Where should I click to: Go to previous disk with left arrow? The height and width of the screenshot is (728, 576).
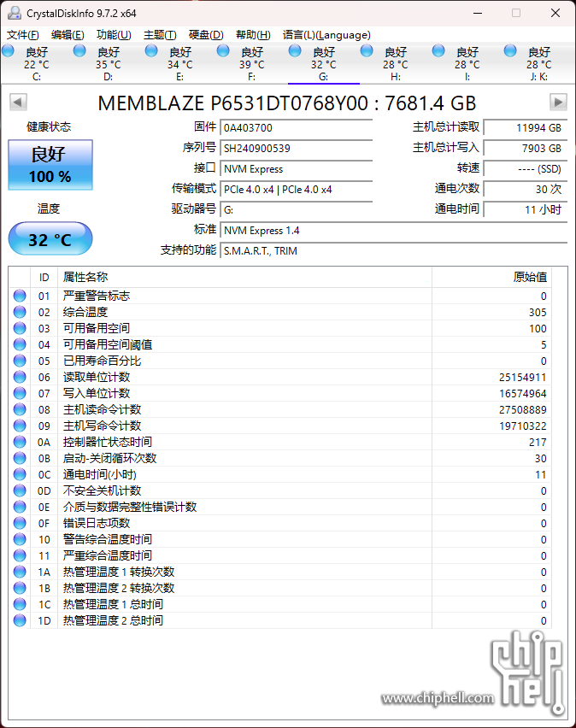[18, 103]
